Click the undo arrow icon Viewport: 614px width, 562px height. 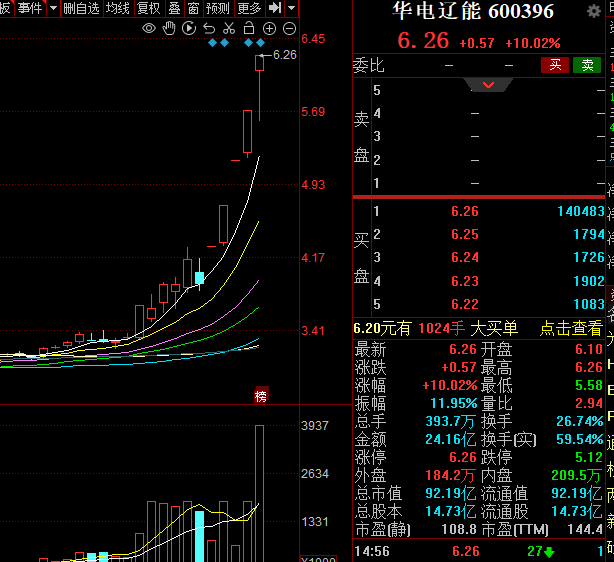coord(209,28)
